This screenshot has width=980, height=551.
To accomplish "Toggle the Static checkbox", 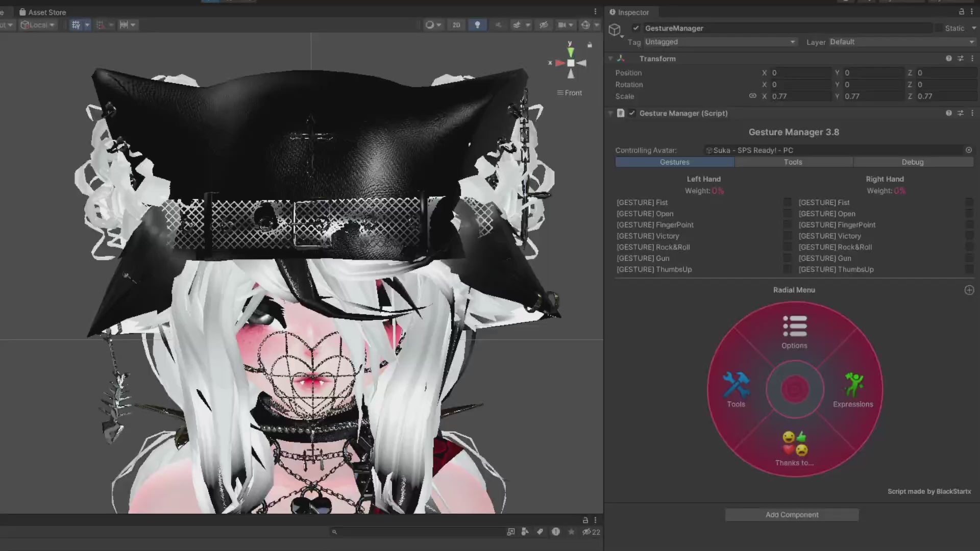I will (938, 28).
